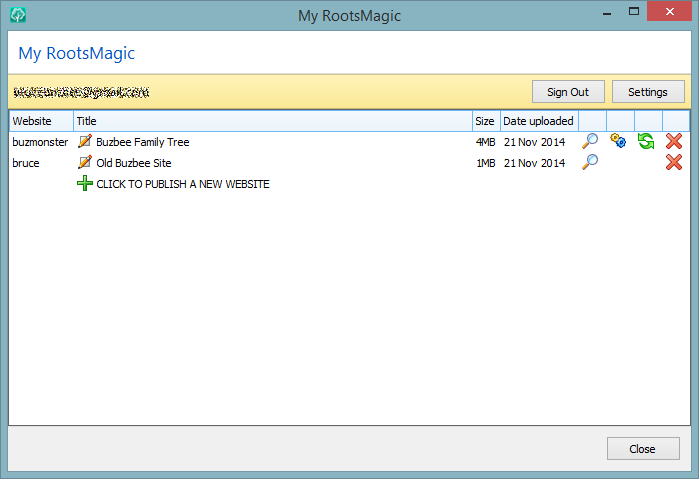Screen dimensions: 699x479
Task: Close the window with the red X
Action: (x=670, y=12)
